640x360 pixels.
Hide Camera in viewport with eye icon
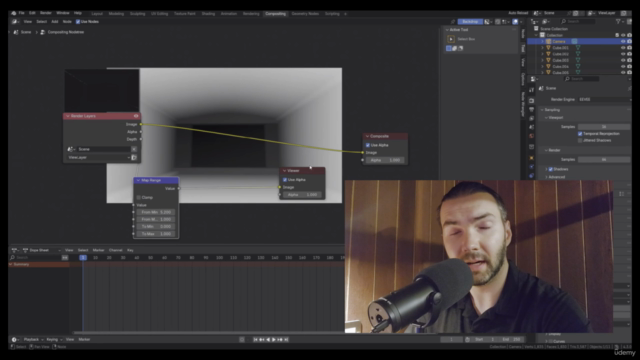[x=623, y=41]
